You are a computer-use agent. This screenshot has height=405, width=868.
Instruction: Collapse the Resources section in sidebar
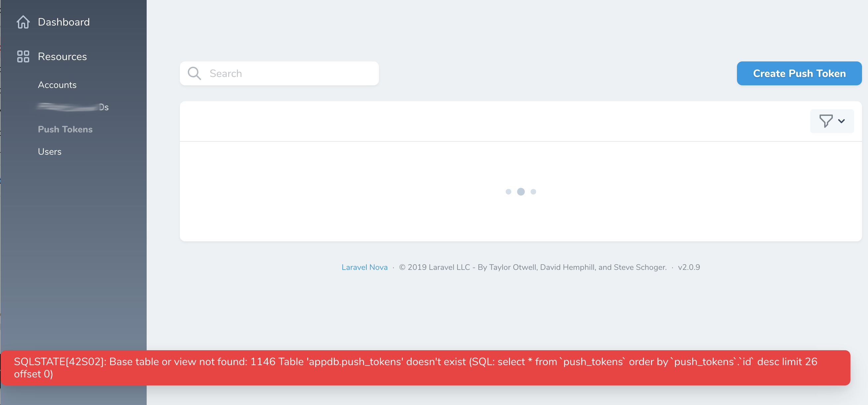tap(62, 56)
